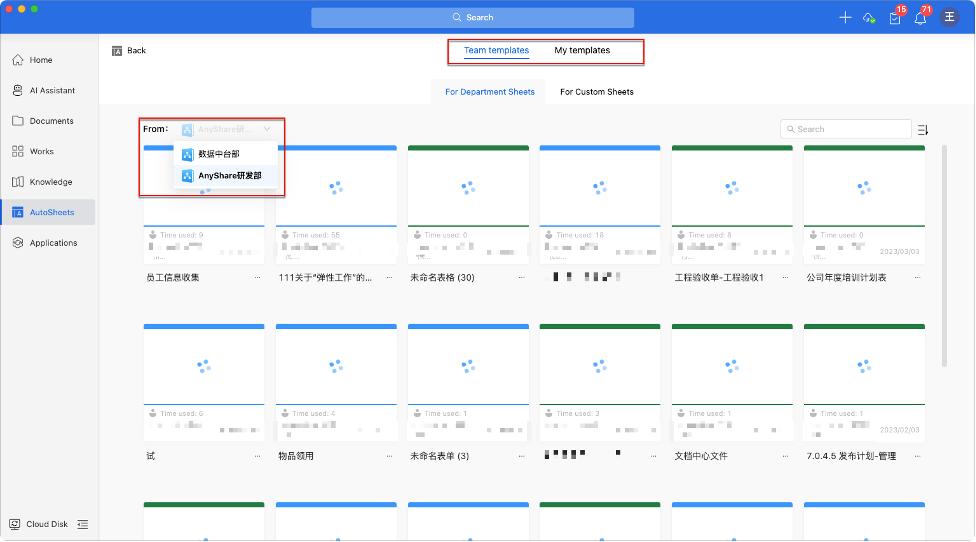Image resolution: width=976 pixels, height=542 pixels.
Task: Select 数据中台部 from the dropdown list
Action: pos(218,154)
